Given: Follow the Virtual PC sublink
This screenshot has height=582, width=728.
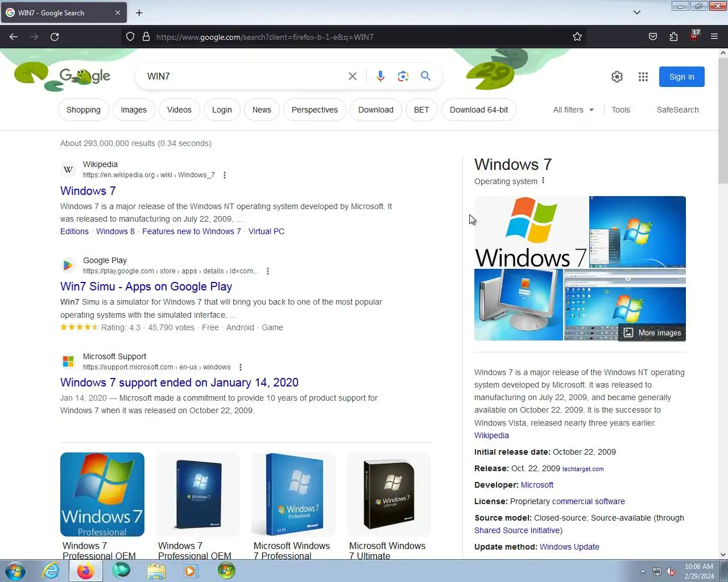Looking at the screenshot, I should [266, 231].
